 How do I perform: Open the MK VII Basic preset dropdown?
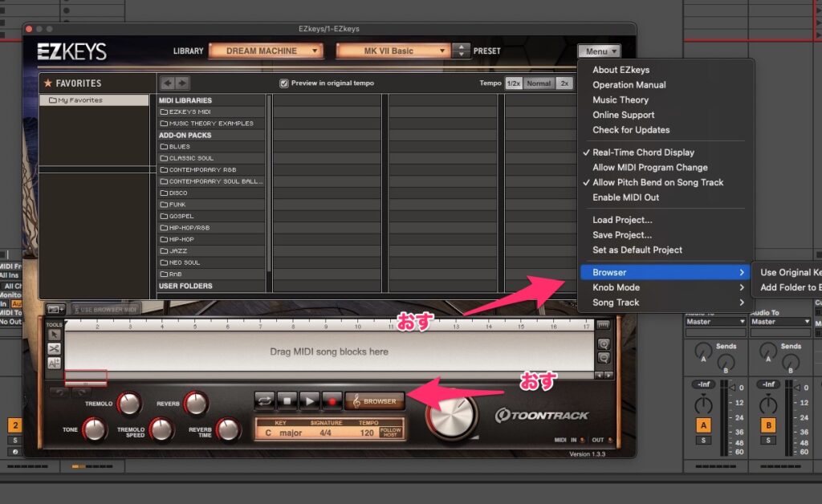[x=393, y=51]
